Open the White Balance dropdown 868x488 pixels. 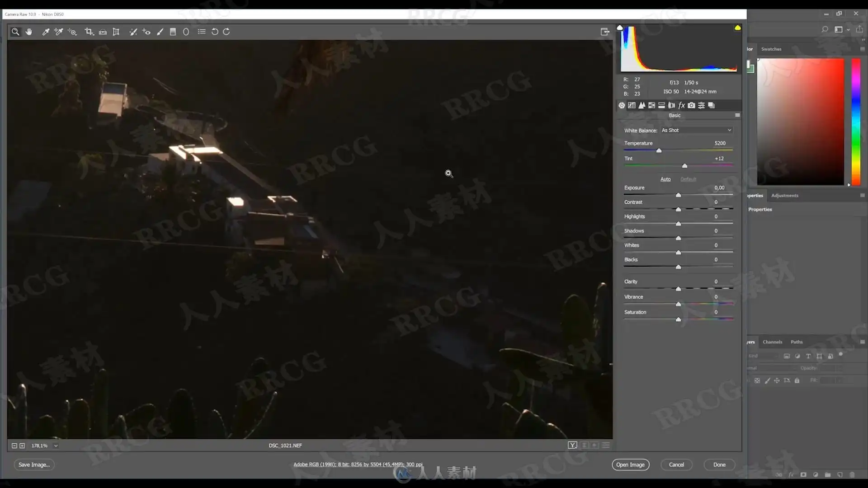[696, 130]
